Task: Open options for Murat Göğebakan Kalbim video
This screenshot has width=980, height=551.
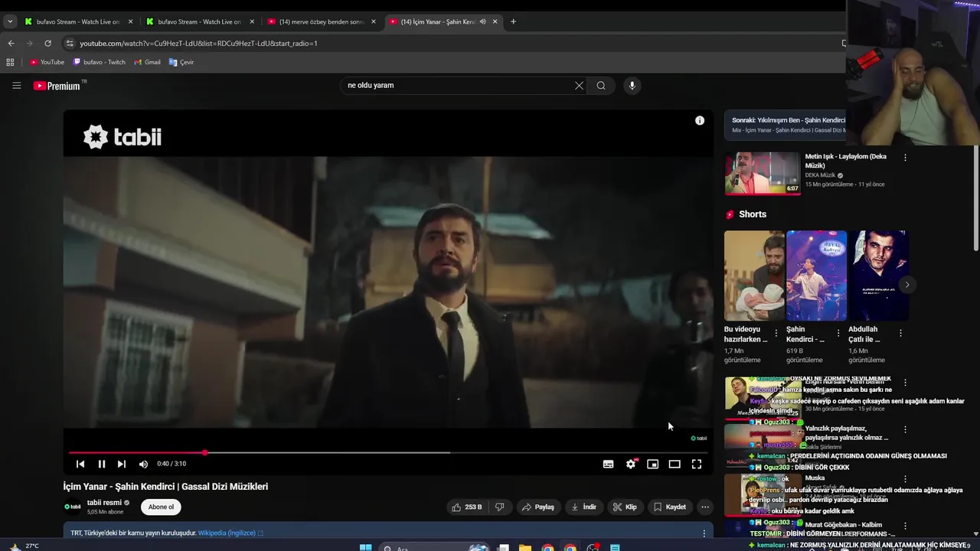Action: click(905, 525)
